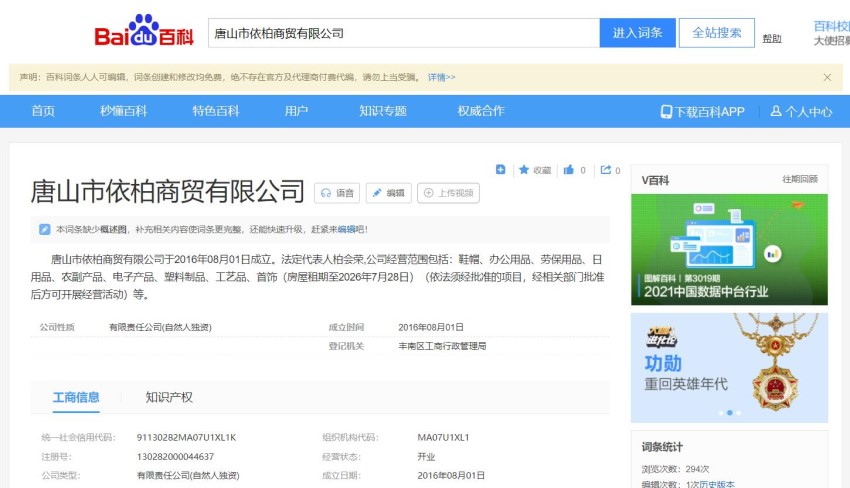Open the 2021中国数据中台行业 thumbnail
The width and height of the screenshot is (850, 488).
729,249
